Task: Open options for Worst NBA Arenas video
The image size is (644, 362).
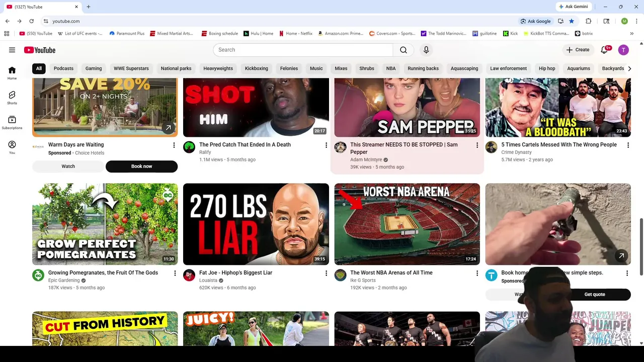Action: click(x=477, y=274)
